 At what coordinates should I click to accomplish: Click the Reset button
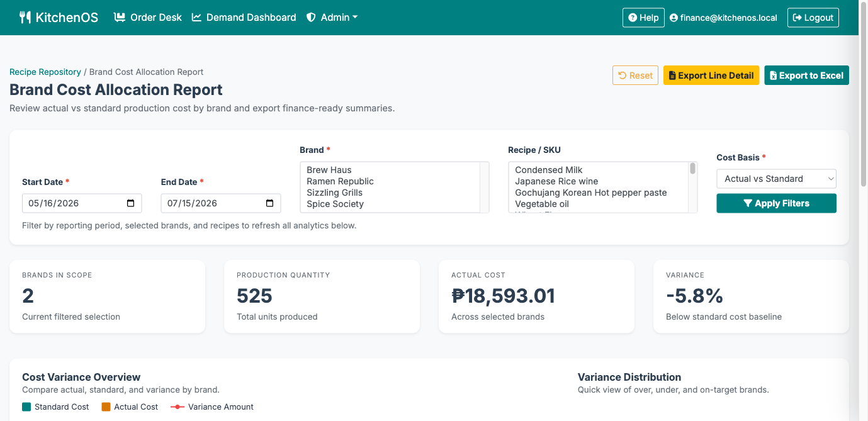tap(635, 76)
